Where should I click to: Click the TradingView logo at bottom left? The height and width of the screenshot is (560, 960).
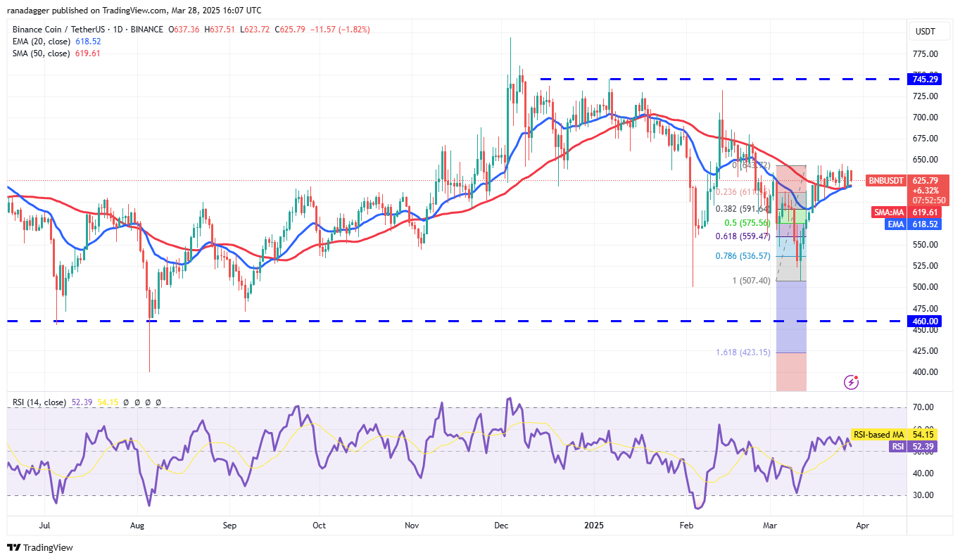point(40,547)
